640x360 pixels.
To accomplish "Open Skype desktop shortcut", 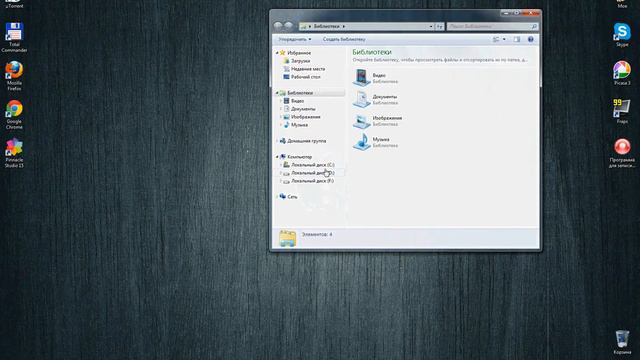I will point(622,35).
